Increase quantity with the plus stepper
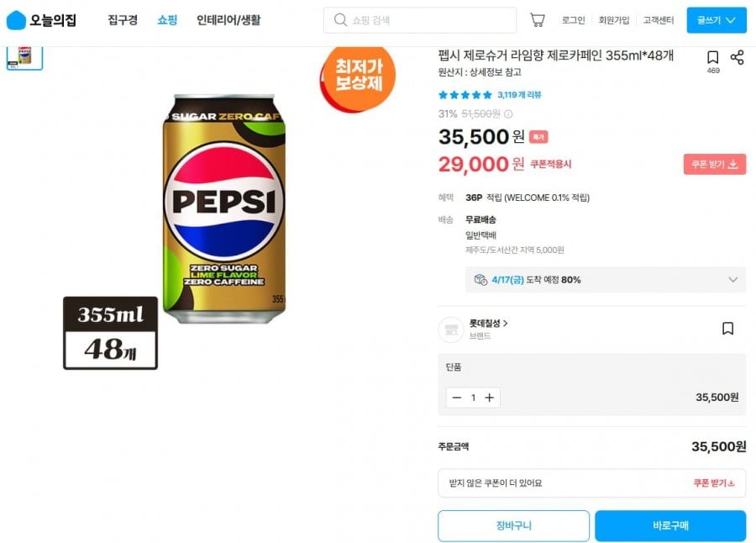Screen dimensions: 756x543 coord(490,398)
